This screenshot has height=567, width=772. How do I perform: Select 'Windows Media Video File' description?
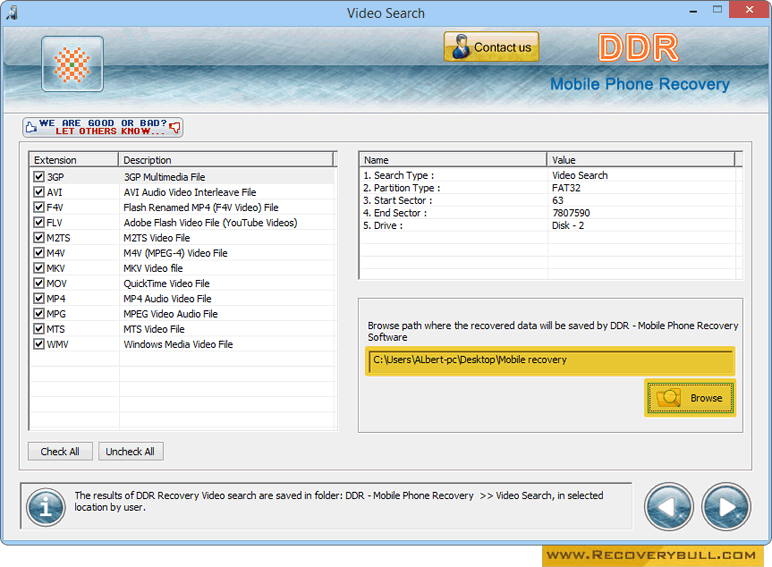178,345
